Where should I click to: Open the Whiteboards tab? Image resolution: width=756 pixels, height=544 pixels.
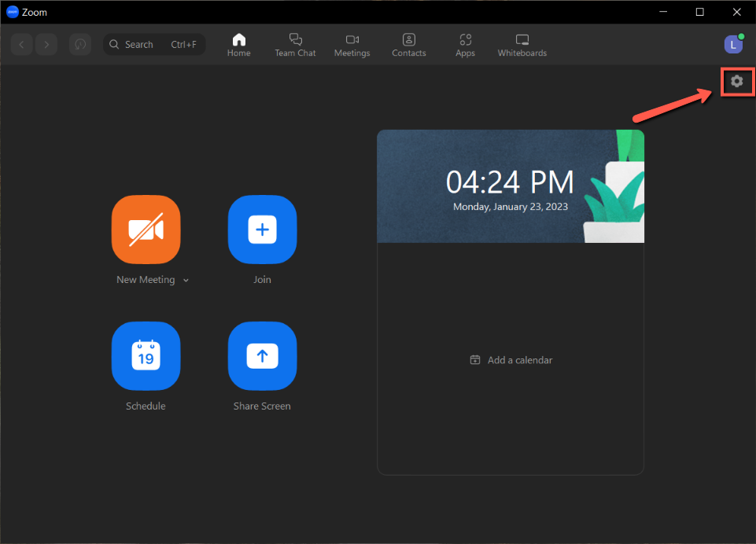point(522,45)
